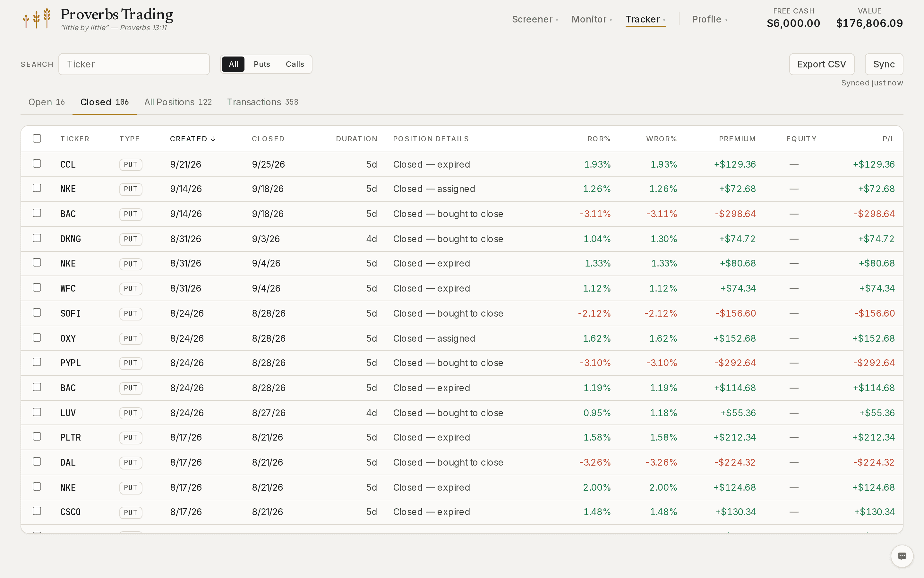Select the All filter option
The height and width of the screenshot is (578, 924).
tap(233, 64)
